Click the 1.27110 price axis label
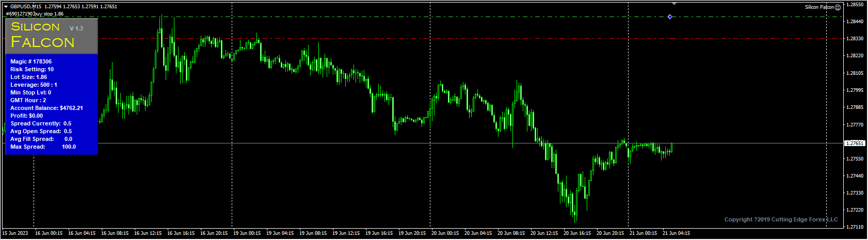868x240 pixels. 855,227
